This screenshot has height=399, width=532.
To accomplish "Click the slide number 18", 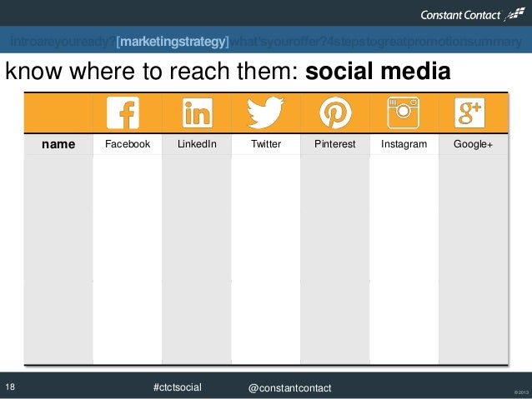I will click(10, 387).
